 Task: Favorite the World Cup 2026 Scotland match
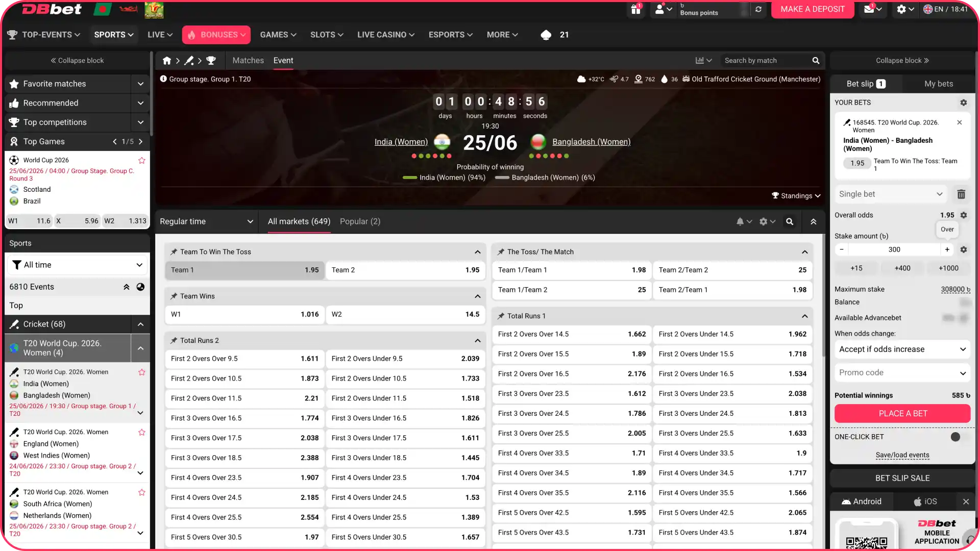tap(142, 161)
